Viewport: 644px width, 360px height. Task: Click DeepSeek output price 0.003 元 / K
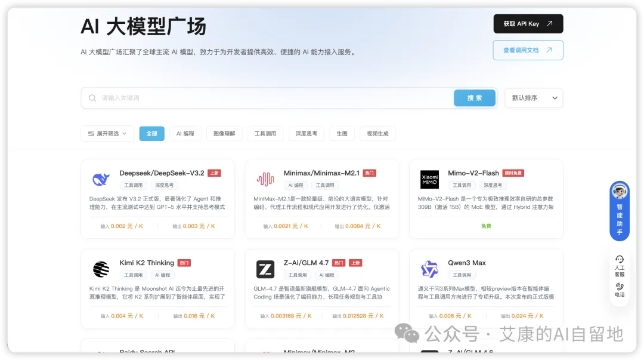tap(199, 226)
